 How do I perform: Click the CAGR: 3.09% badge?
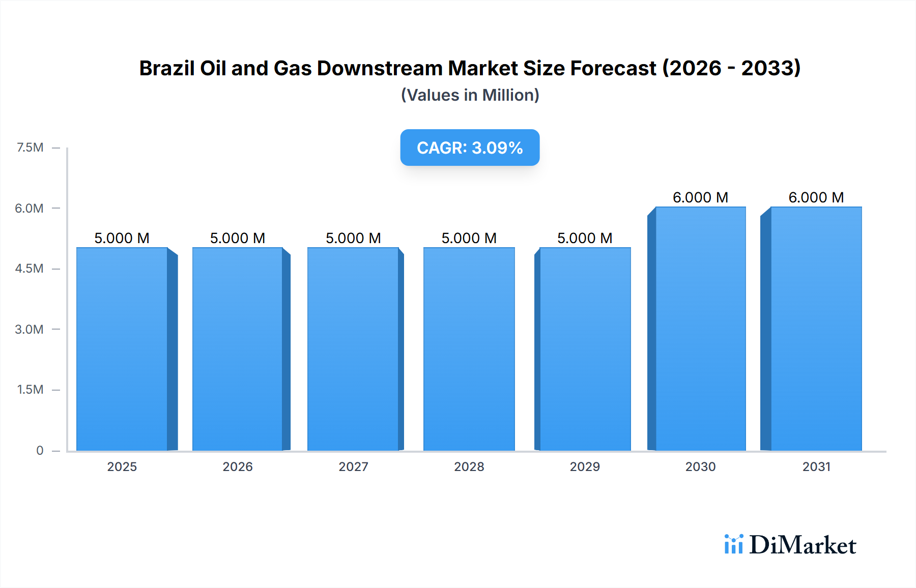pyautogui.click(x=469, y=148)
